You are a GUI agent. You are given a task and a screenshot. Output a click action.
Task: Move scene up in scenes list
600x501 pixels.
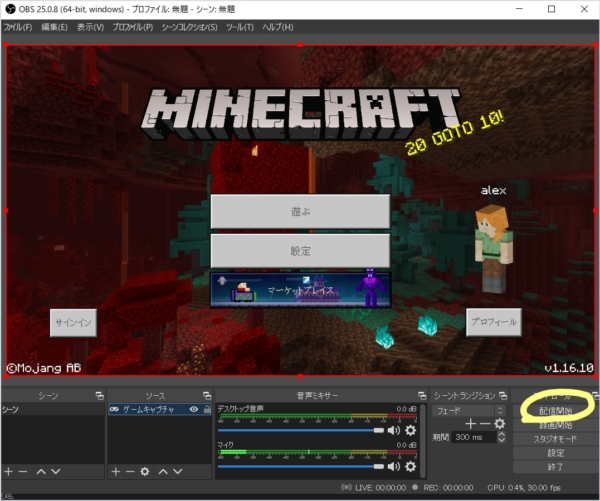tap(41, 472)
